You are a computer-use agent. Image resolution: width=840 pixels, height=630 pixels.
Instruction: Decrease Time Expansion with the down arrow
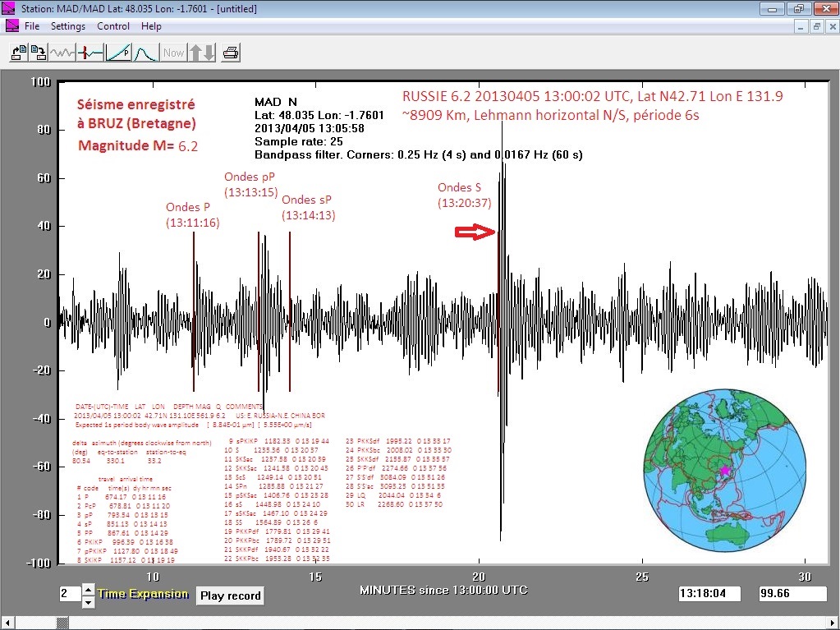point(89,601)
